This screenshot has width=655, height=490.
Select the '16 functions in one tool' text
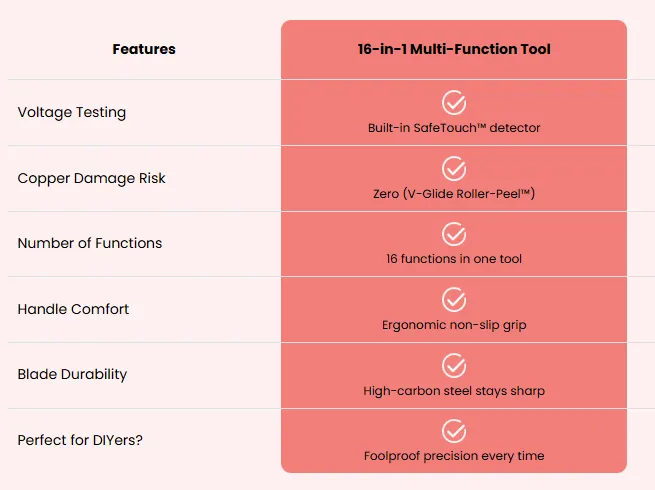coord(454,259)
